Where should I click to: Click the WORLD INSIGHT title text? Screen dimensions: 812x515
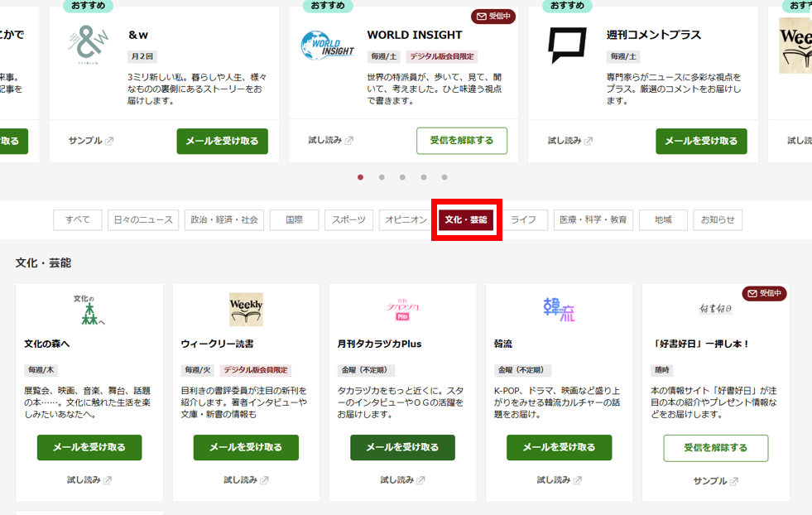[x=415, y=36]
